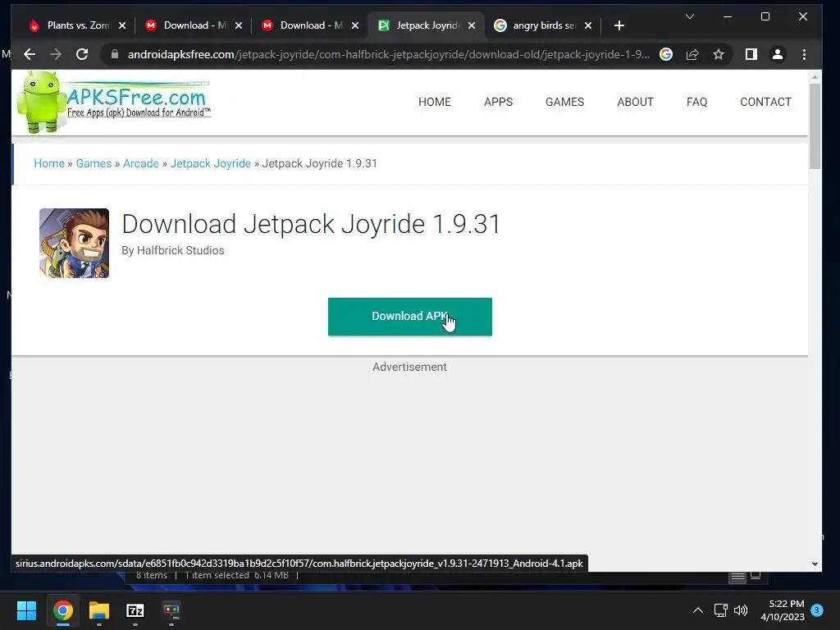Open the notification badge showing 3
The height and width of the screenshot is (630, 840).
click(817, 609)
